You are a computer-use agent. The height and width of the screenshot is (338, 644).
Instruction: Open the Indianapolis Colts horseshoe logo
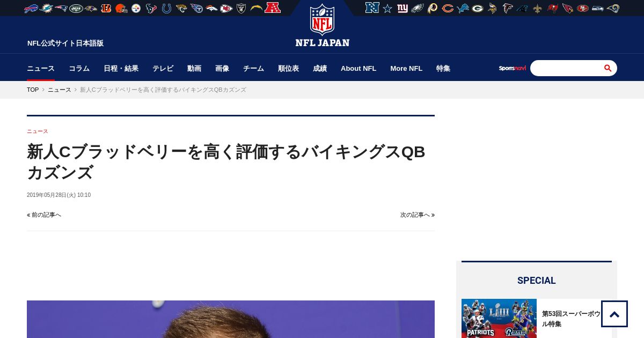pyautogui.click(x=166, y=8)
